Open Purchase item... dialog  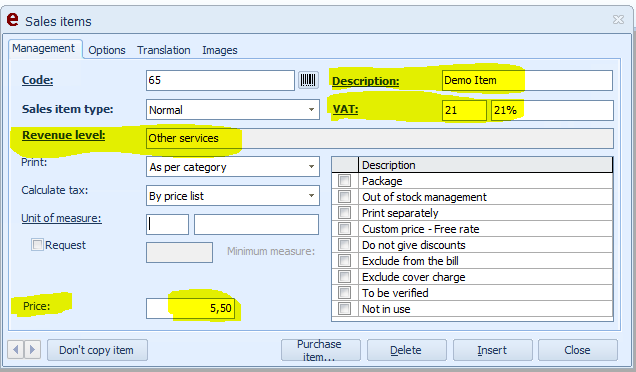[x=320, y=350]
